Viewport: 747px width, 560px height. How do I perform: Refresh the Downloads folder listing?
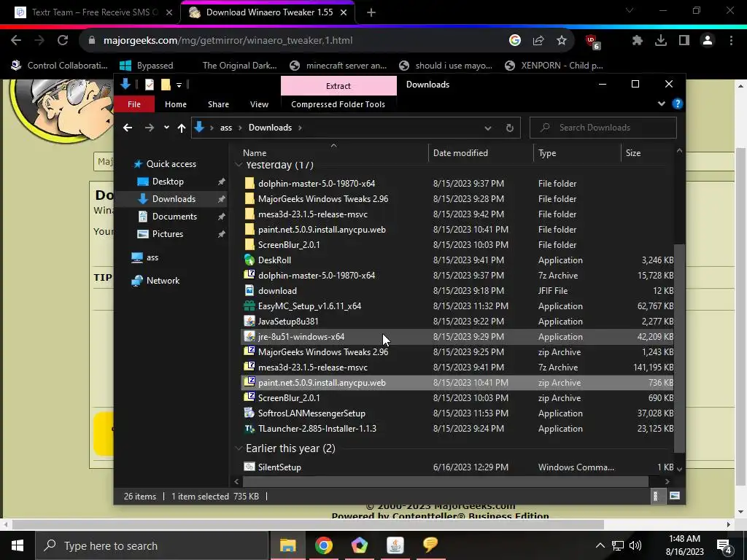(509, 128)
